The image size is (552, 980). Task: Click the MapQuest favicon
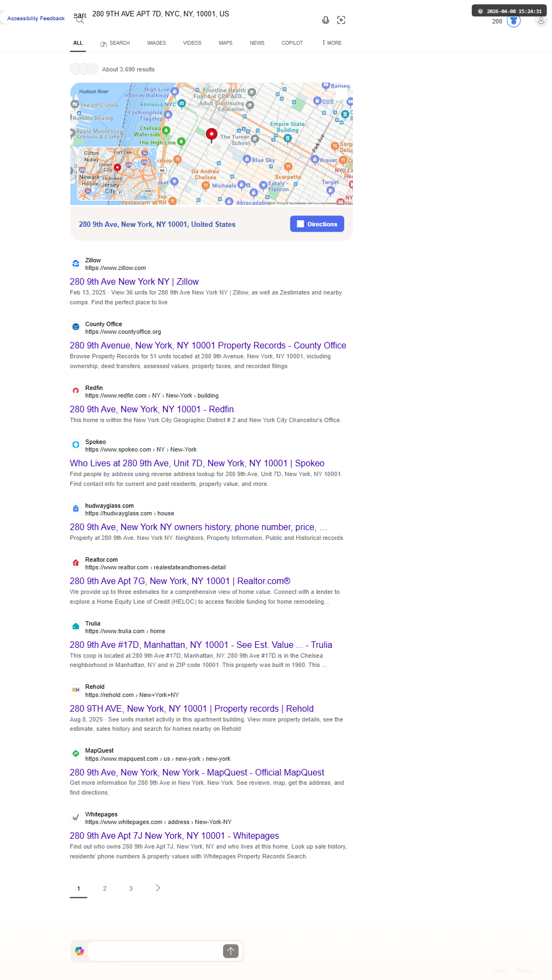(76, 754)
